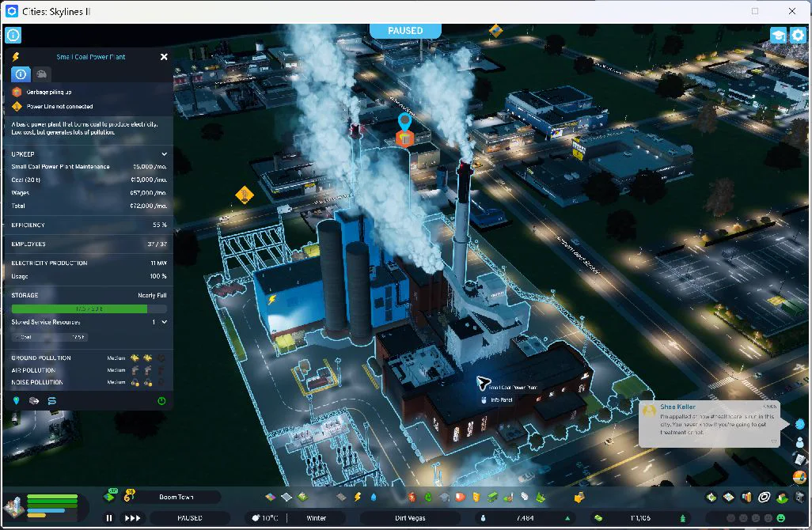Open the Zones tool in bottom toolbar
This screenshot has width=812, height=530.
click(x=271, y=498)
